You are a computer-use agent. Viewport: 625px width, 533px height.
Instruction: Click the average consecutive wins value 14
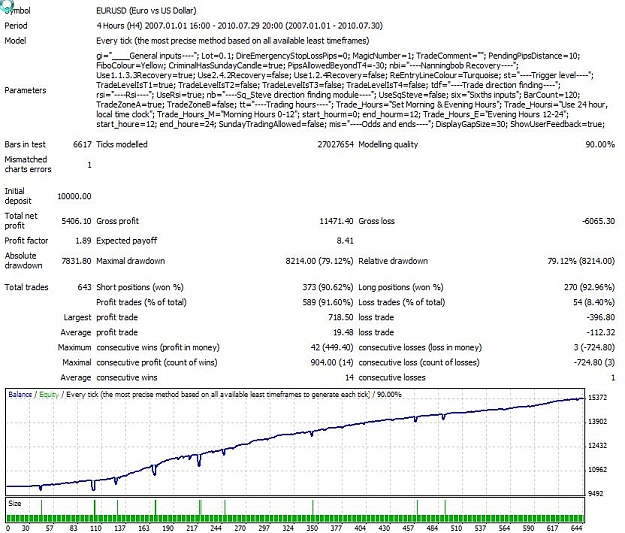pos(349,378)
